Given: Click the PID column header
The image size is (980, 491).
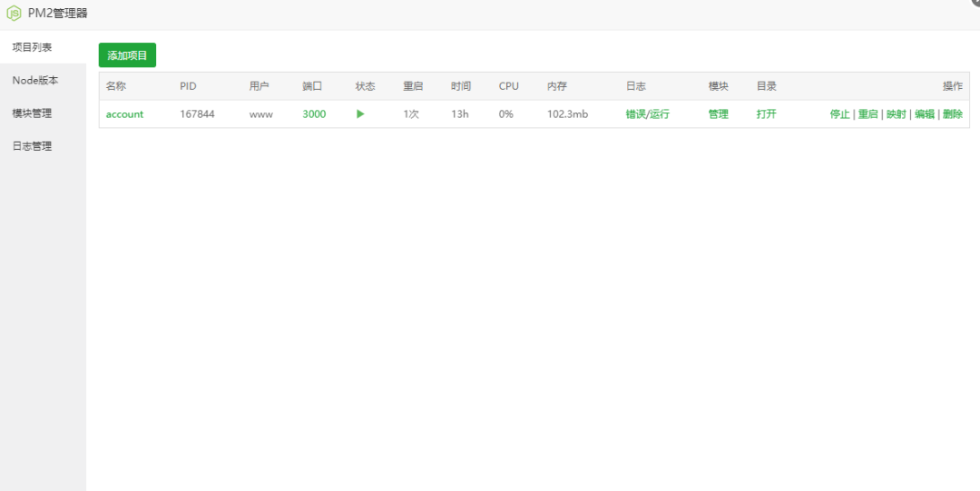Looking at the screenshot, I should pyautogui.click(x=188, y=86).
